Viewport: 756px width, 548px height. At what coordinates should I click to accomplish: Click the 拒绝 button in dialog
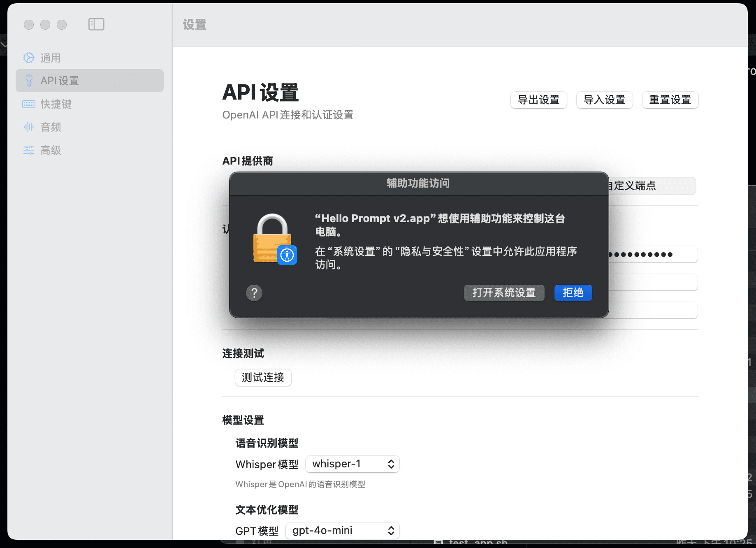click(x=573, y=293)
